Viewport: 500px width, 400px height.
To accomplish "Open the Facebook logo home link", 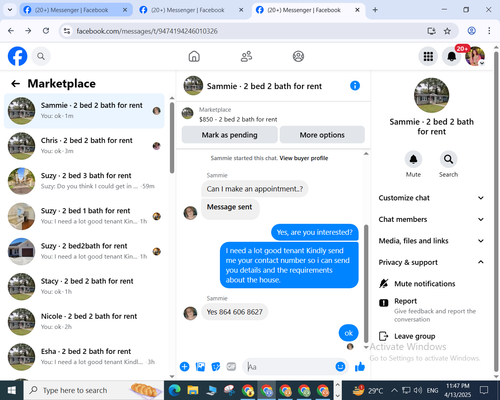I will pyautogui.click(x=17, y=56).
